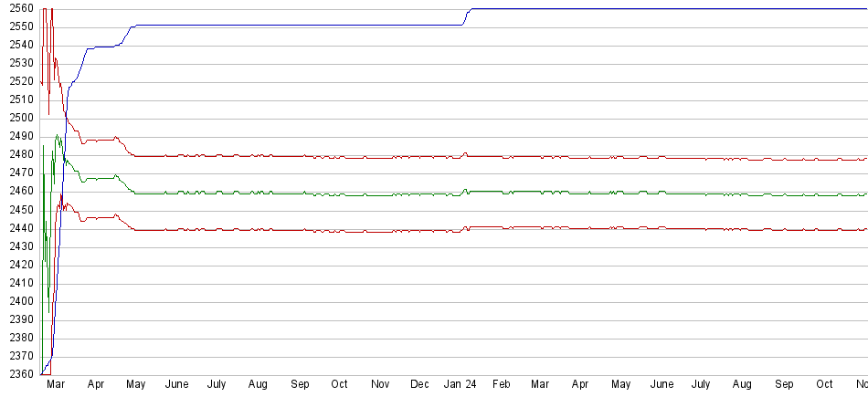Screen dimensions: 868x397
Task: Click the "Feb" month label
Action: [x=502, y=385]
